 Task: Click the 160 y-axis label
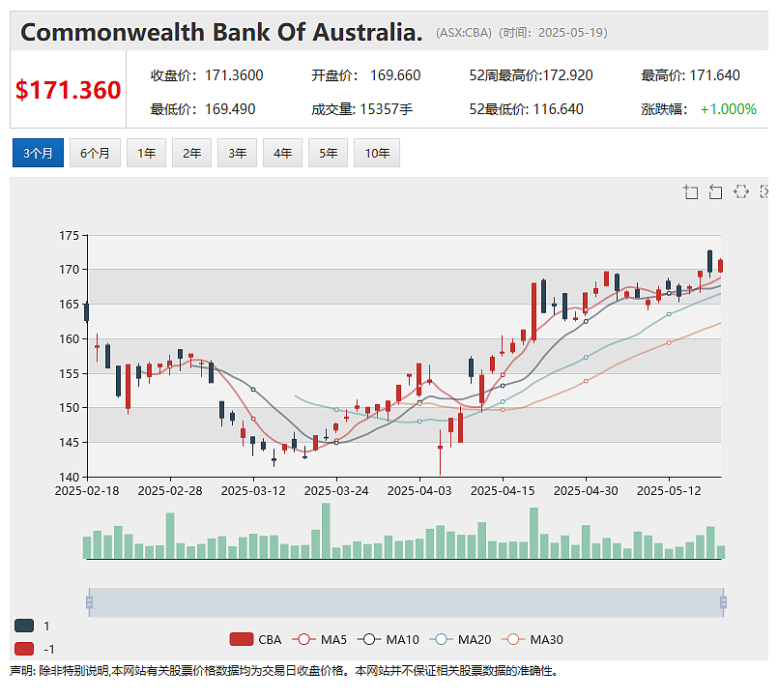point(69,339)
